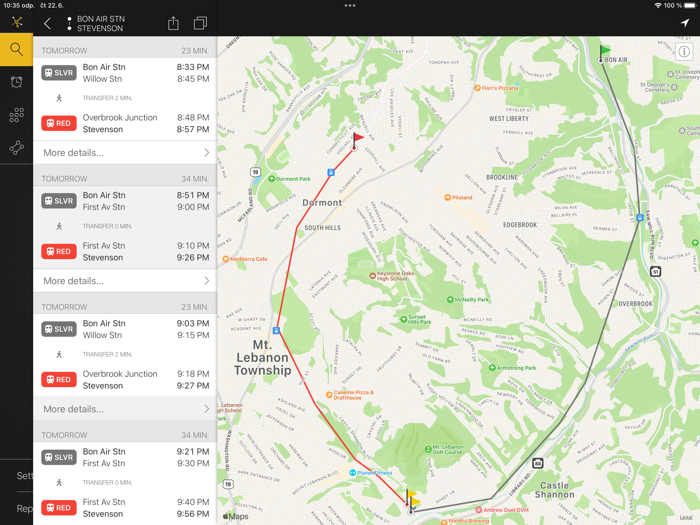The width and height of the screenshot is (700, 525).
Task: Tap the transit stop icon at Mt. Lebanon
Action: tap(276, 331)
